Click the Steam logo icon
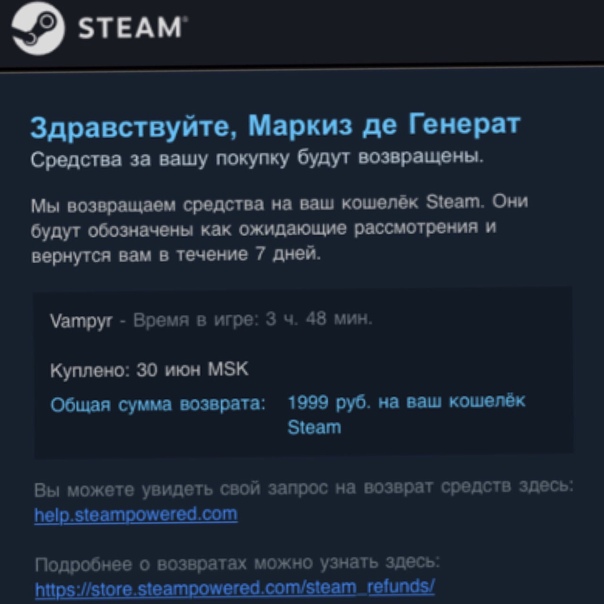 pyautogui.click(x=38, y=28)
